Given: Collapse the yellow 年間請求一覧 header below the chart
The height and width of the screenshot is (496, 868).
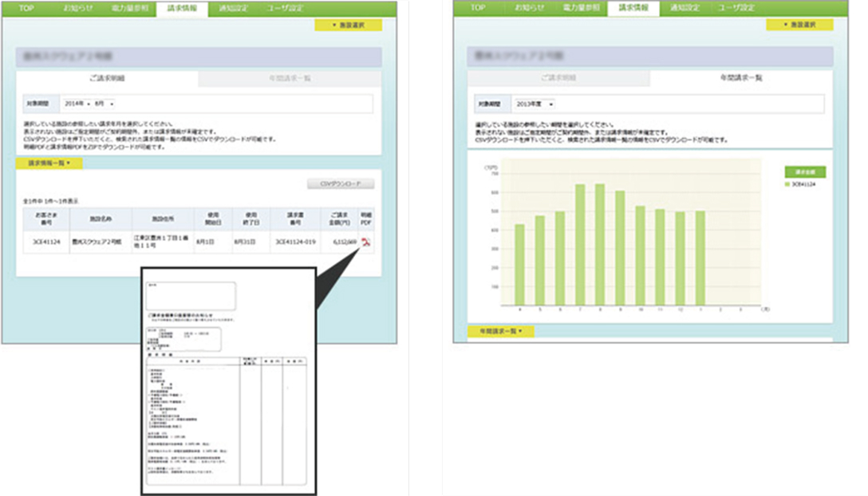Looking at the screenshot, I should pos(501,331).
